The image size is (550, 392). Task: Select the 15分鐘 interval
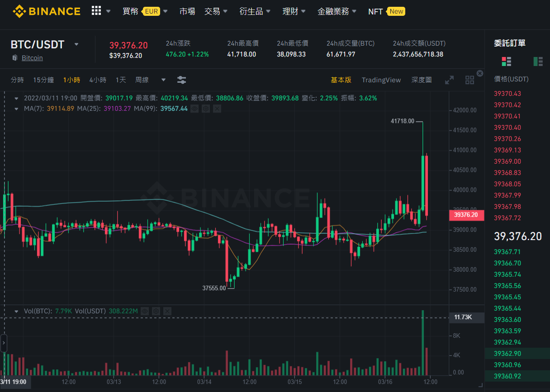coord(43,80)
